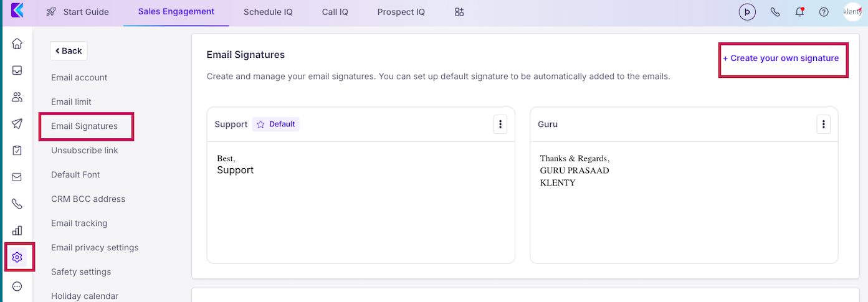The image size is (868, 302).
Task: Open the Unsubscribe link settings
Action: [x=85, y=150]
